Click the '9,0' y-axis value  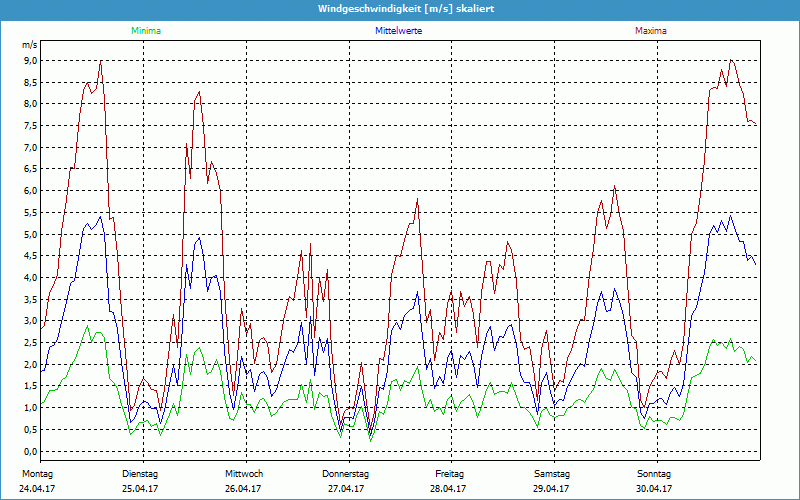click(31, 61)
